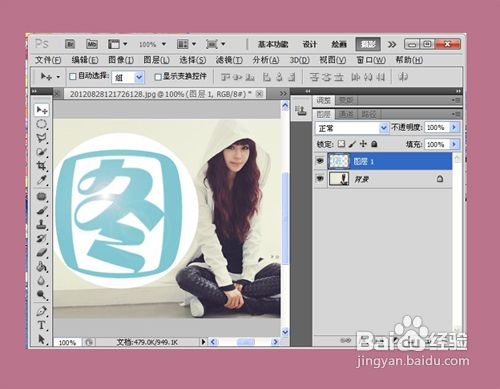Click the horizontal scrollbar thumb
Screen dimensions: 500x389
(x=246, y=342)
